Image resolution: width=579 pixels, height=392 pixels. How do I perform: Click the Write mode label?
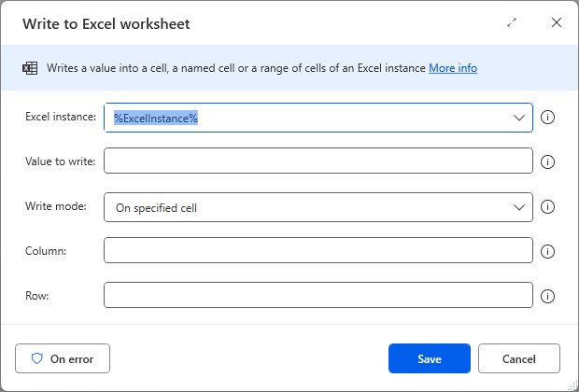(56, 206)
